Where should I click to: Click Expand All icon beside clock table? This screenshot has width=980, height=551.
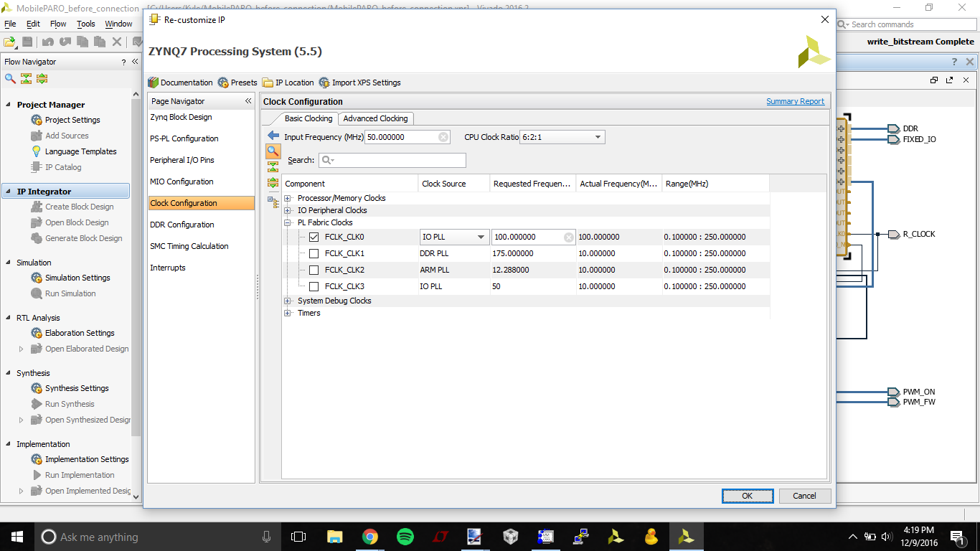(x=273, y=183)
